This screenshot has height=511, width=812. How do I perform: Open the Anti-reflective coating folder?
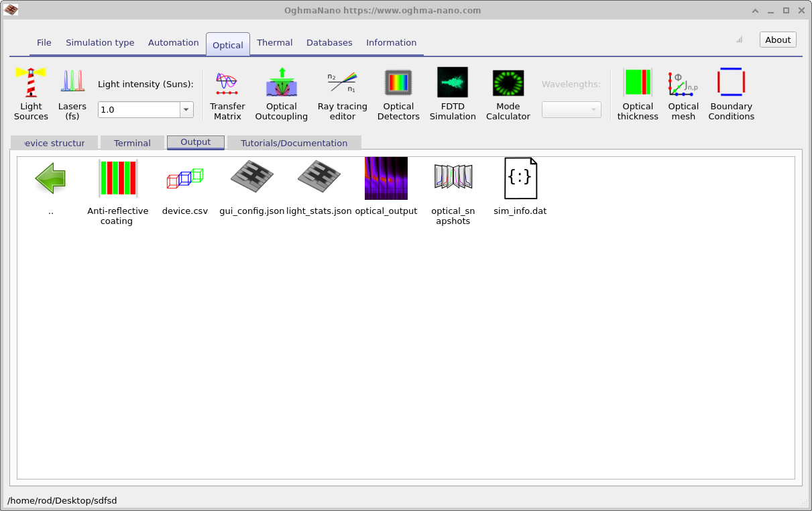click(118, 192)
